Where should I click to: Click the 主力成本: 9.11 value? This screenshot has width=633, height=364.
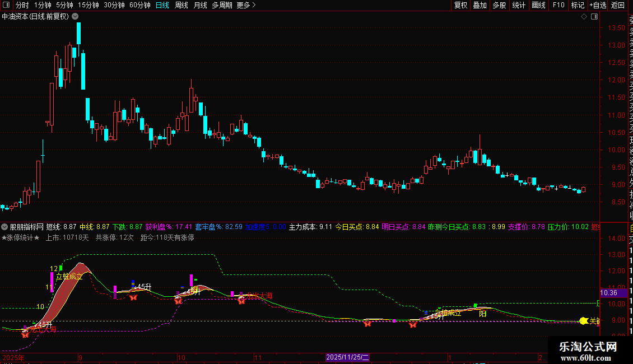(310, 227)
